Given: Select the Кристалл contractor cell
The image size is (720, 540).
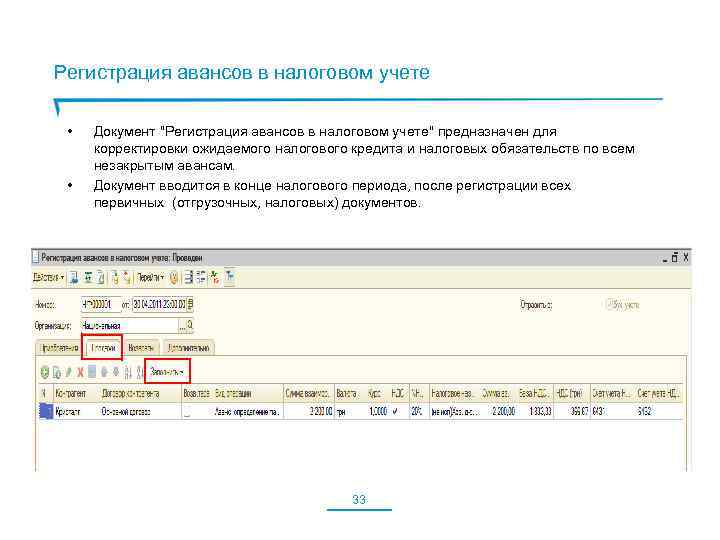Looking at the screenshot, I should [x=76, y=411].
